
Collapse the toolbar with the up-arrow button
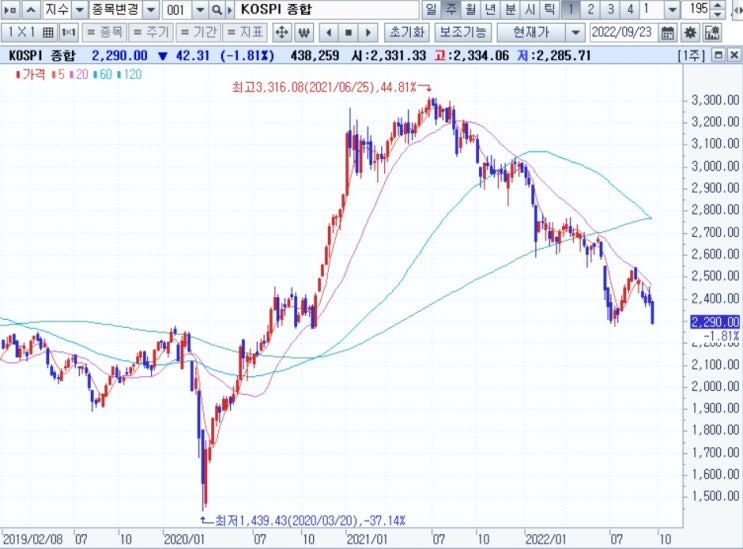coord(31,9)
